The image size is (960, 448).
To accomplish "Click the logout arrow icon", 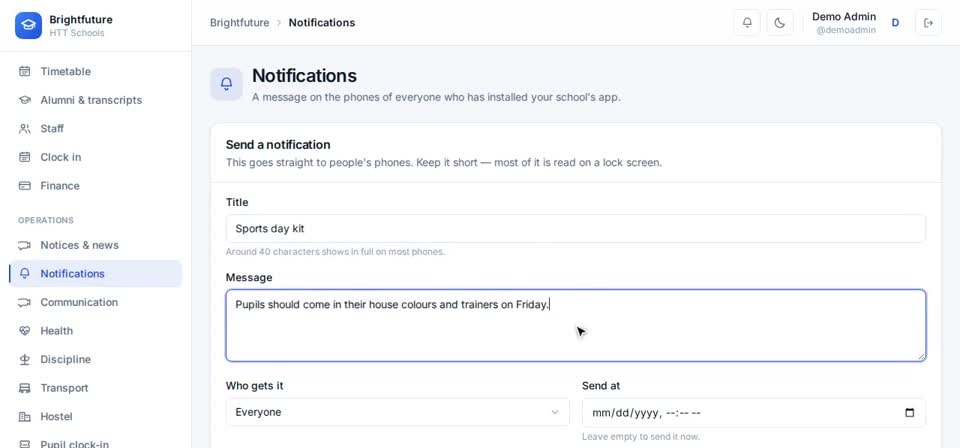I will 928,23.
